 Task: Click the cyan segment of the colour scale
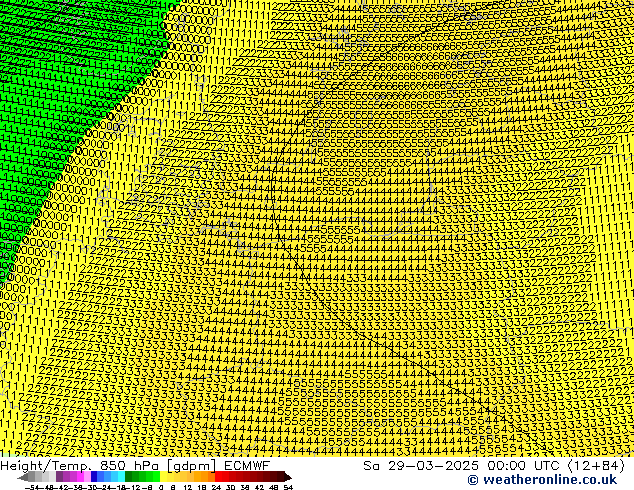(121, 476)
